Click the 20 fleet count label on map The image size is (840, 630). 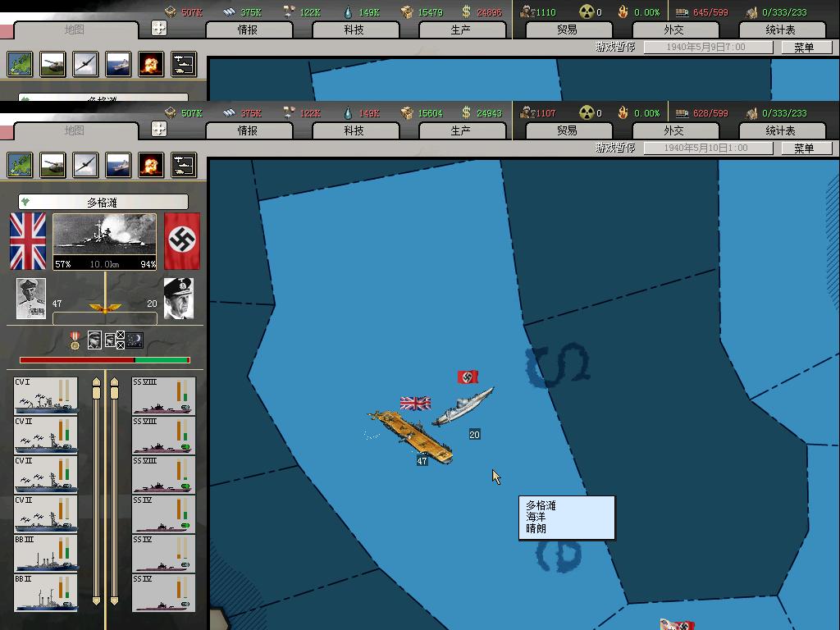pyautogui.click(x=475, y=435)
